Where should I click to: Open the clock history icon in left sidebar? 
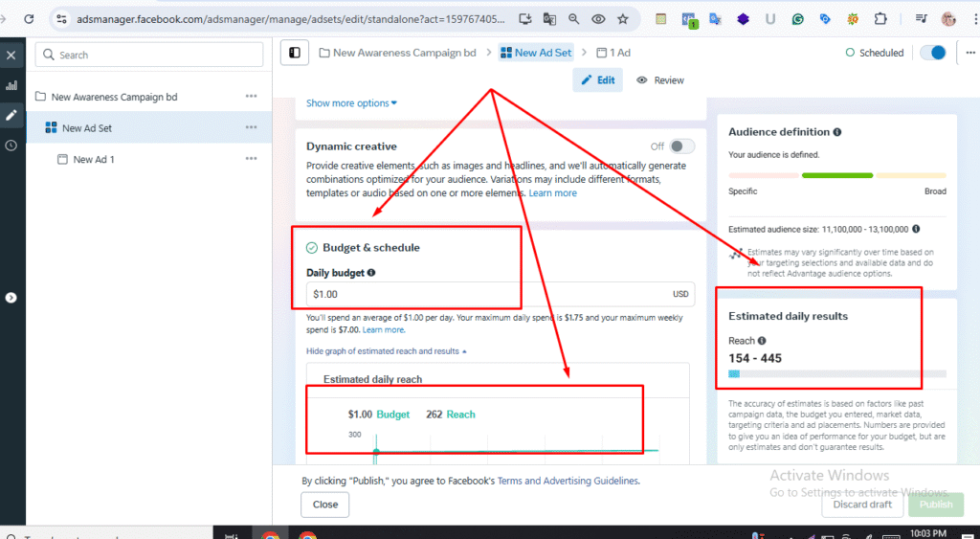tap(11, 146)
